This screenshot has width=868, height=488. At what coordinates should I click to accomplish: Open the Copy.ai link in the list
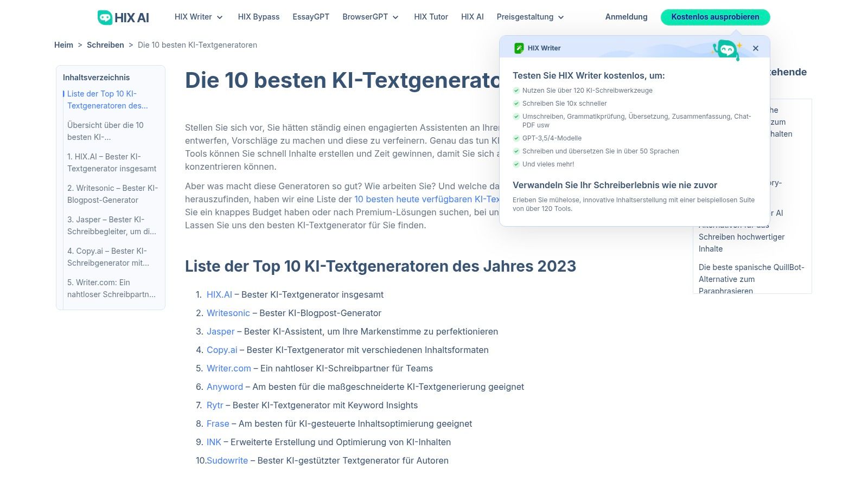pos(222,350)
